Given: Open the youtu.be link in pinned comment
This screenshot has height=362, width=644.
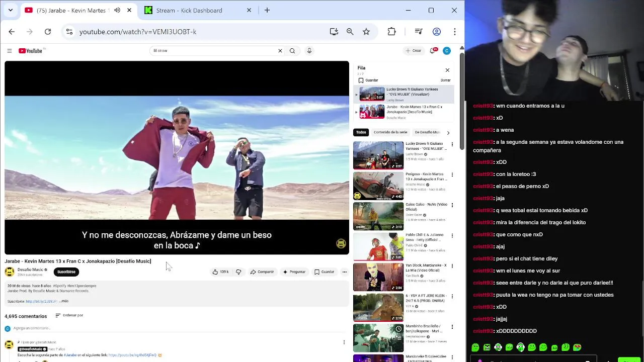Looking at the screenshot, I should [x=132, y=355].
